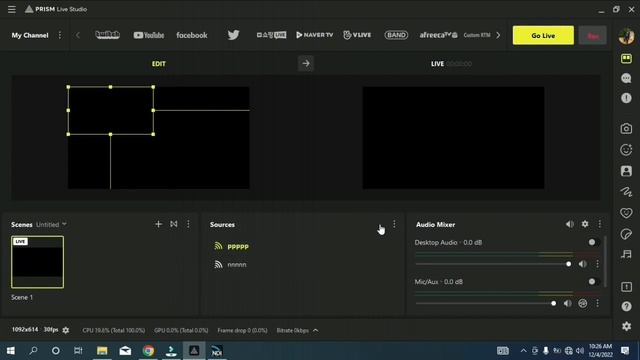
Task: Select Custom RTMP option
Action: click(x=477, y=35)
